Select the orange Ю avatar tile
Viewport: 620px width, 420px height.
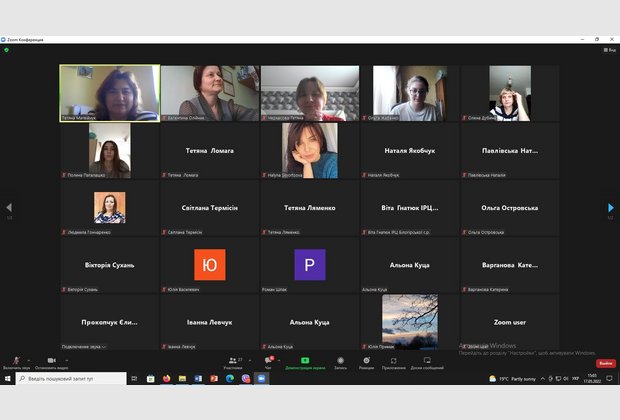210,265
